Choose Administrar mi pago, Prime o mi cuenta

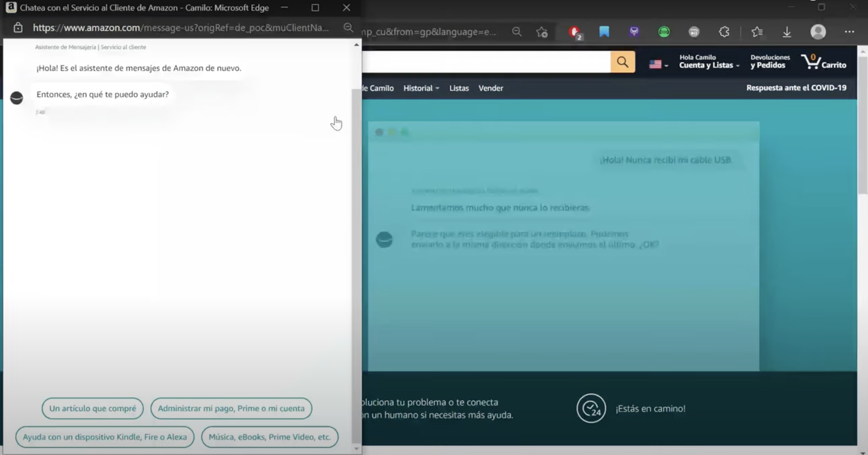[x=231, y=408]
